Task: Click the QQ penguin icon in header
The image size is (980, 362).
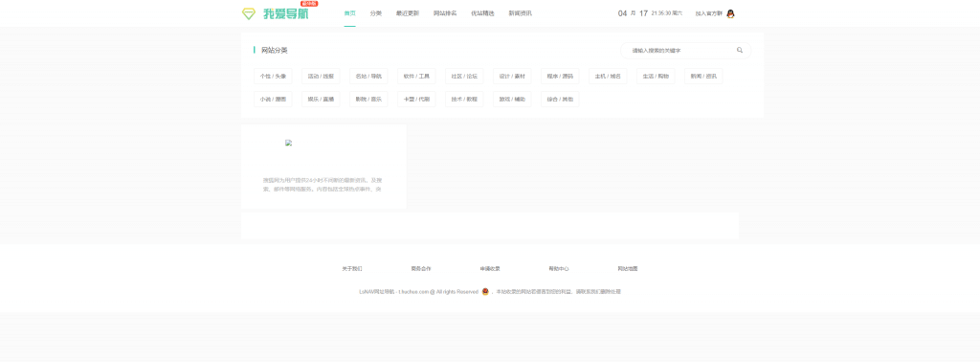Action: pos(730,13)
